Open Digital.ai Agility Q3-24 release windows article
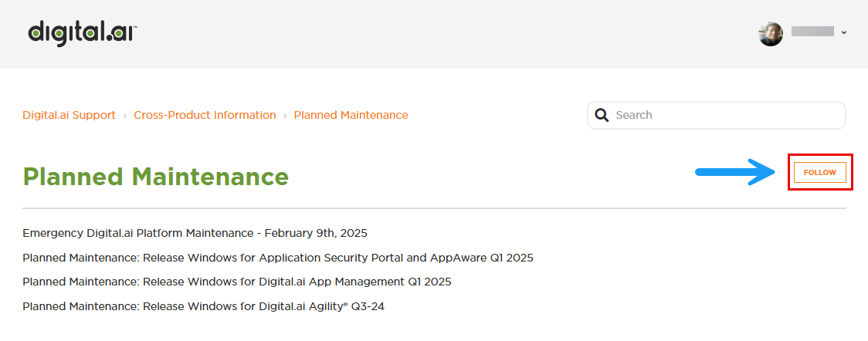868x341 pixels. point(203,306)
